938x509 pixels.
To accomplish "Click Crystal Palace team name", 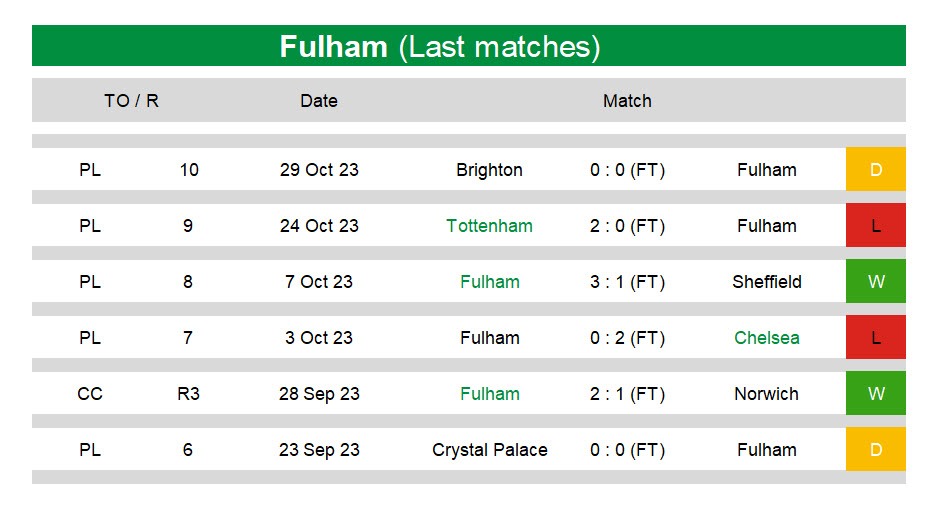I will click(489, 450).
